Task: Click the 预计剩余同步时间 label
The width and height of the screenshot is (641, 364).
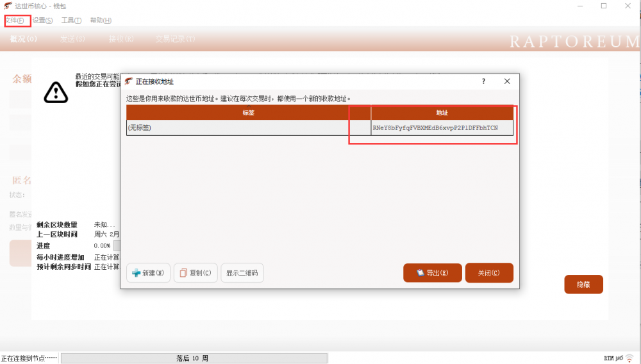Action: (63, 267)
